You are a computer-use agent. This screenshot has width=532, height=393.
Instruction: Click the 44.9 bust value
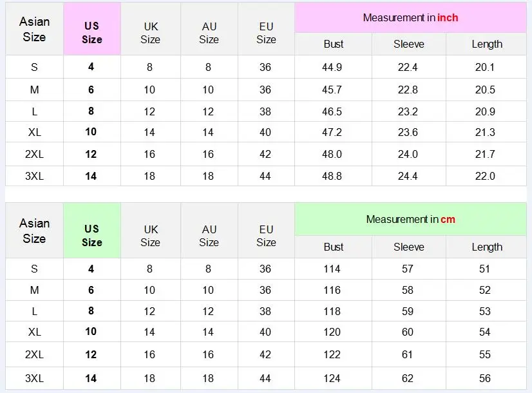point(332,67)
